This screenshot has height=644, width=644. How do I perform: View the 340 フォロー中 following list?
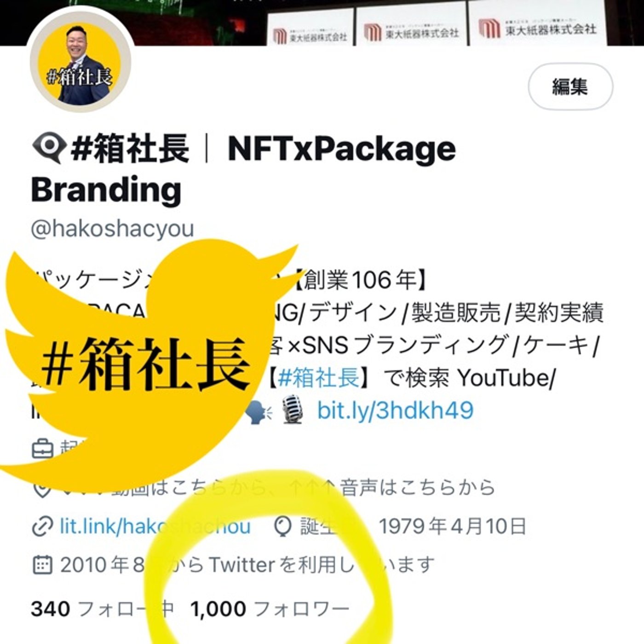click(102, 609)
